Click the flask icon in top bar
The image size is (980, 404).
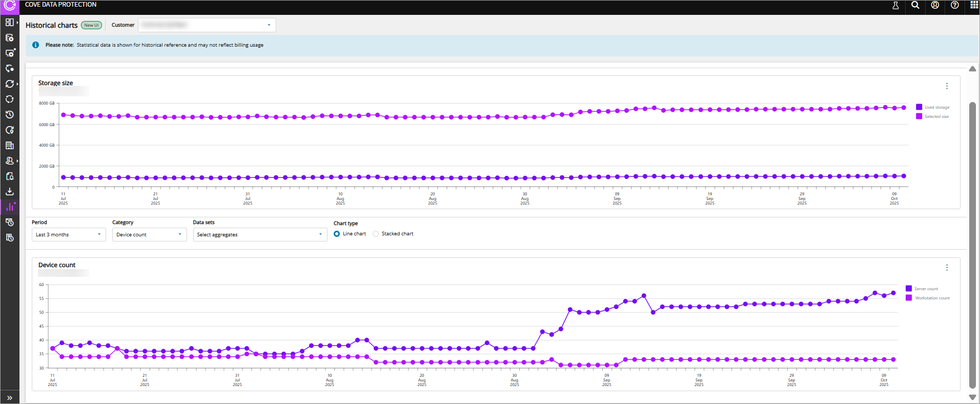point(895,6)
